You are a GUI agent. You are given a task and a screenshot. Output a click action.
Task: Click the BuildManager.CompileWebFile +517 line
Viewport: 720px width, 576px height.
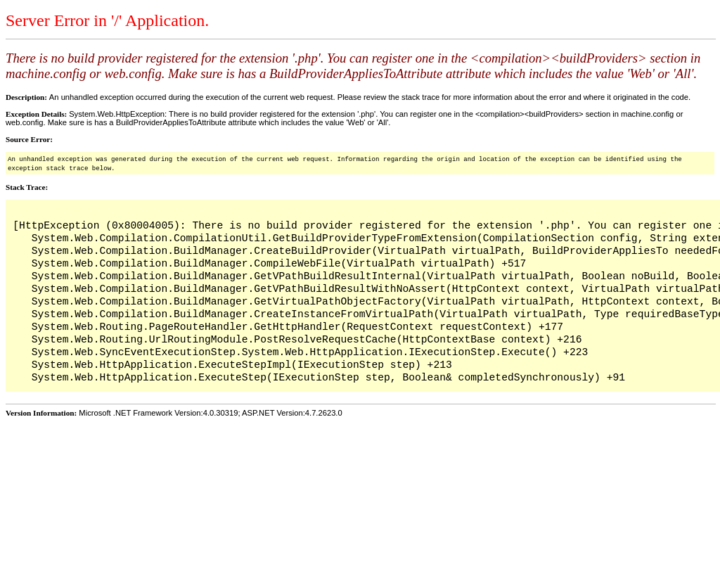[278, 264]
